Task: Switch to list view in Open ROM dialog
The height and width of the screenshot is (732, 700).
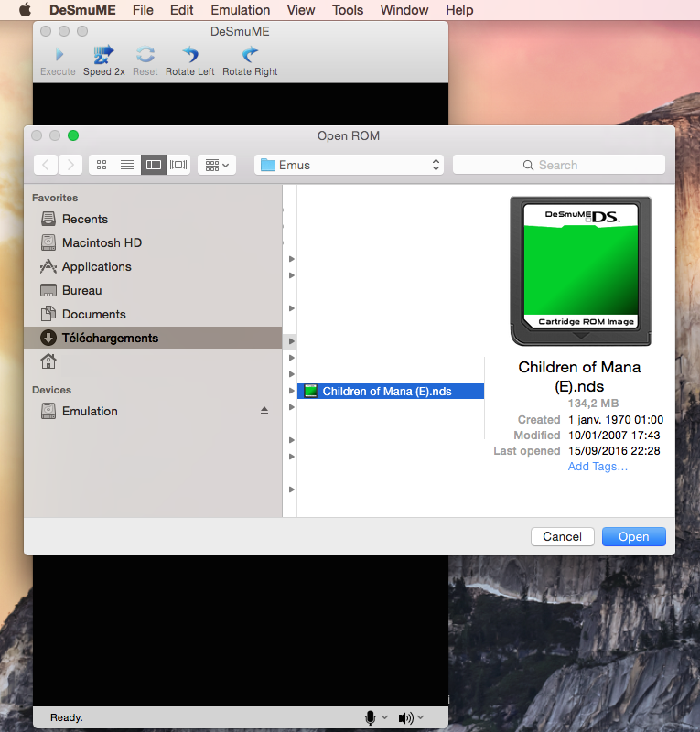Action: [x=127, y=165]
